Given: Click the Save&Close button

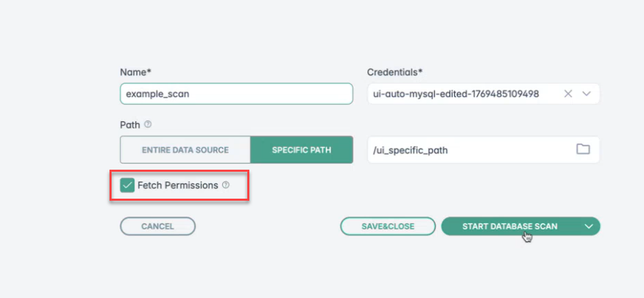Looking at the screenshot, I should click(x=387, y=226).
